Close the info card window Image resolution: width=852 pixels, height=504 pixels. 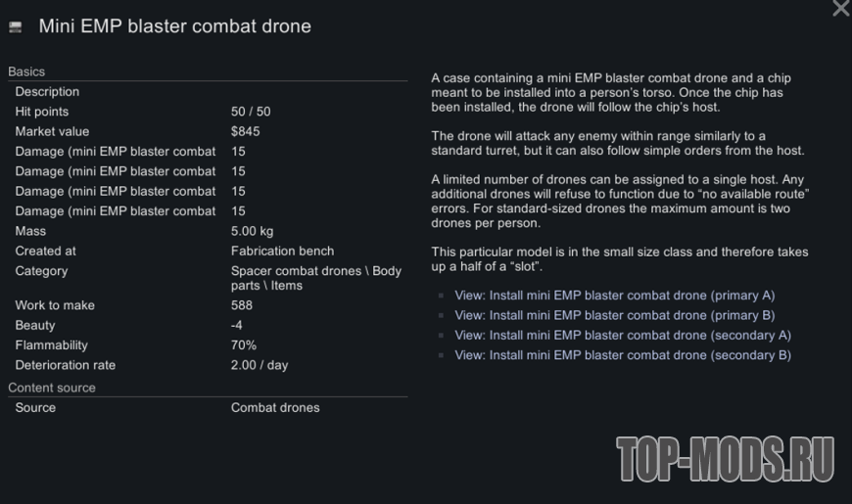(840, 9)
